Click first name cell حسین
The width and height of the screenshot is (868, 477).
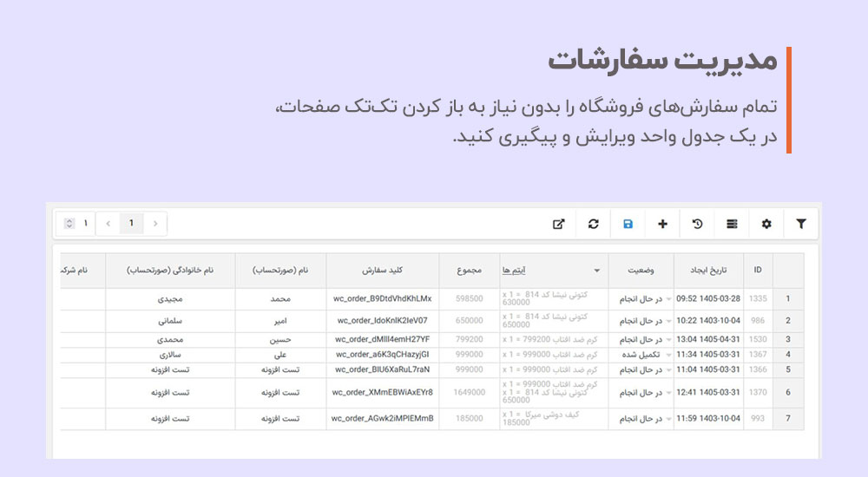[280, 340]
